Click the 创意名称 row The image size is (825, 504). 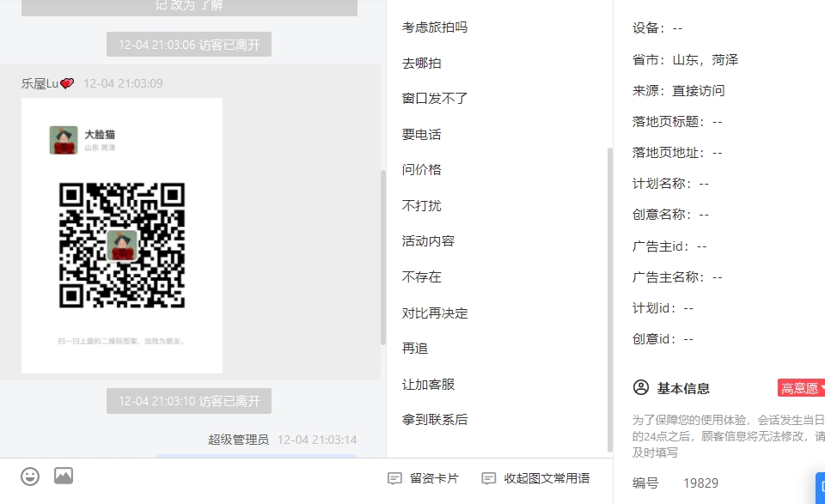coord(671,215)
